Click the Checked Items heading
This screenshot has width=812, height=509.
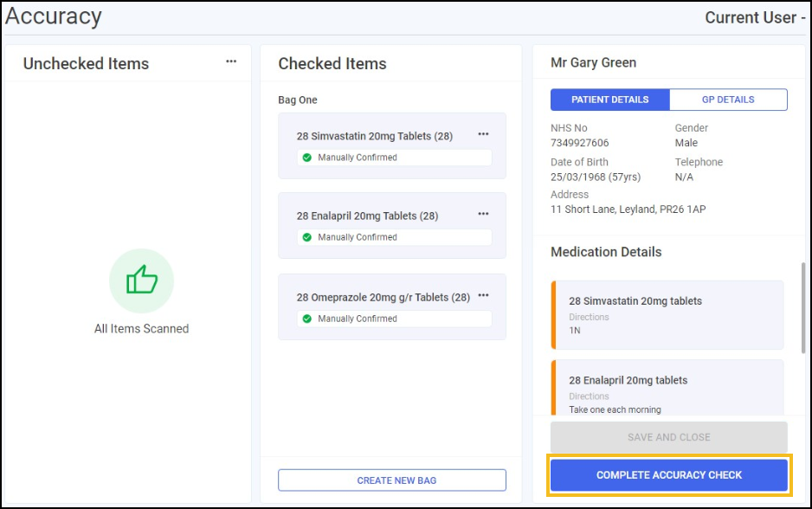(332, 64)
